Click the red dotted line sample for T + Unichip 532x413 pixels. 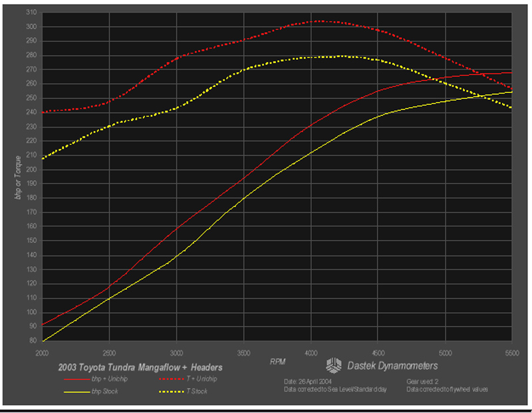(x=172, y=378)
